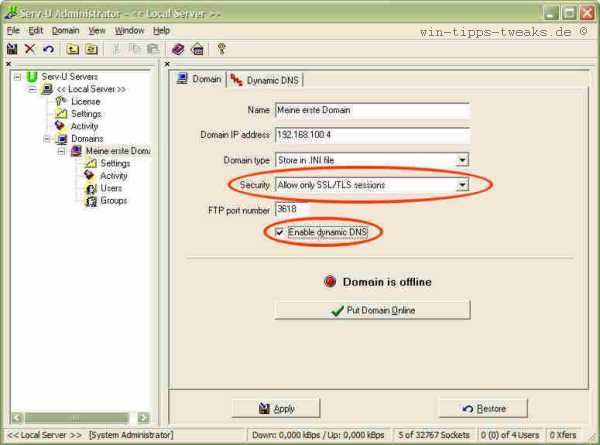The width and height of the screenshot is (600, 445).
Task: Open the Users node in the tree
Action: 111,188
